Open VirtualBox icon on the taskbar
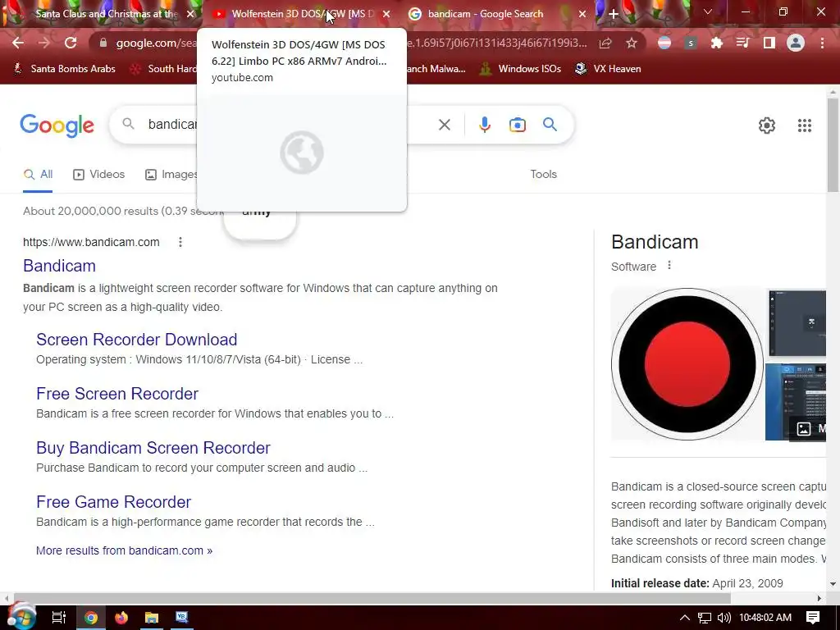 click(x=182, y=617)
